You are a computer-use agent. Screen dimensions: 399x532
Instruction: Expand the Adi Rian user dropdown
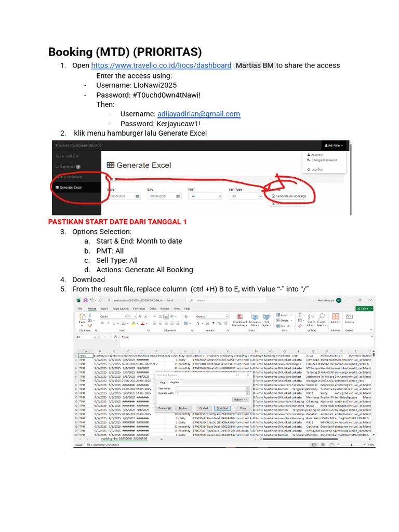[334, 145]
